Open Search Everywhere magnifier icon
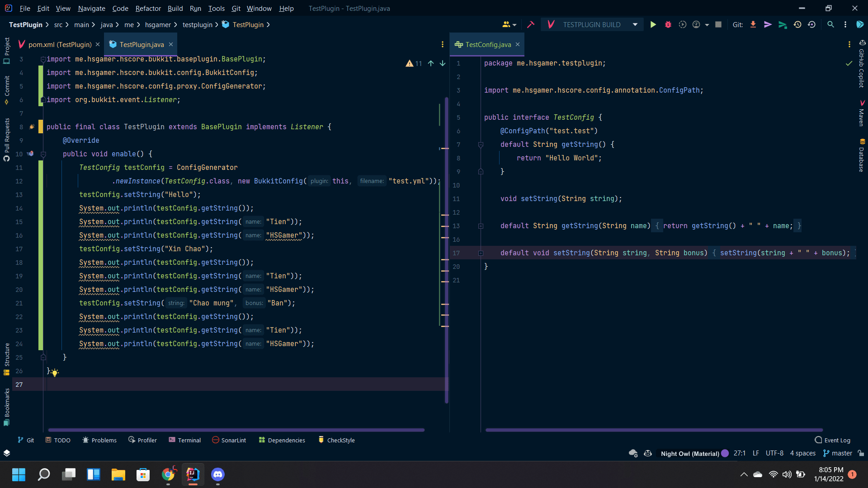The height and width of the screenshot is (488, 868). tap(830, 25)
